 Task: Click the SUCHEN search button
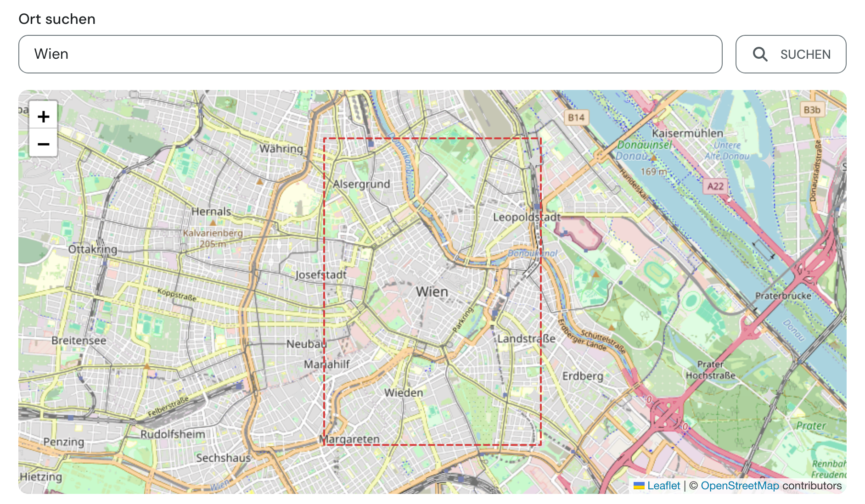791,54
